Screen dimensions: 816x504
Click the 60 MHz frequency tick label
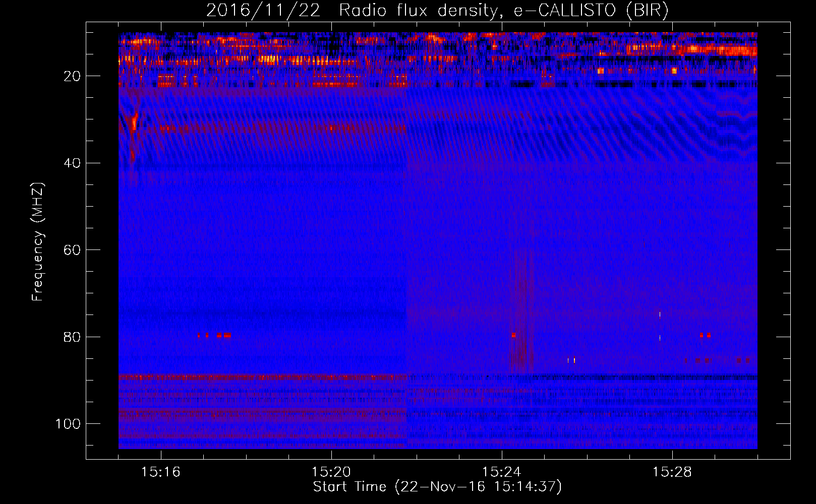click(x=73, y=250)
